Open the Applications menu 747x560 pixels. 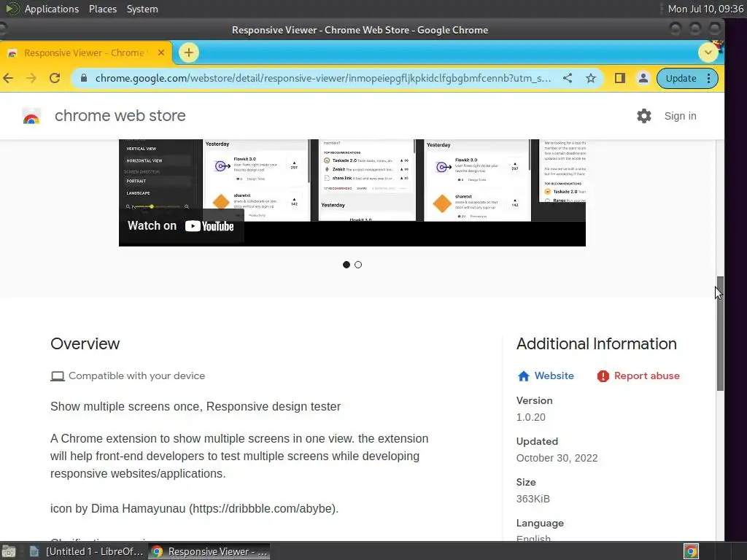click(x=52, y=9)
